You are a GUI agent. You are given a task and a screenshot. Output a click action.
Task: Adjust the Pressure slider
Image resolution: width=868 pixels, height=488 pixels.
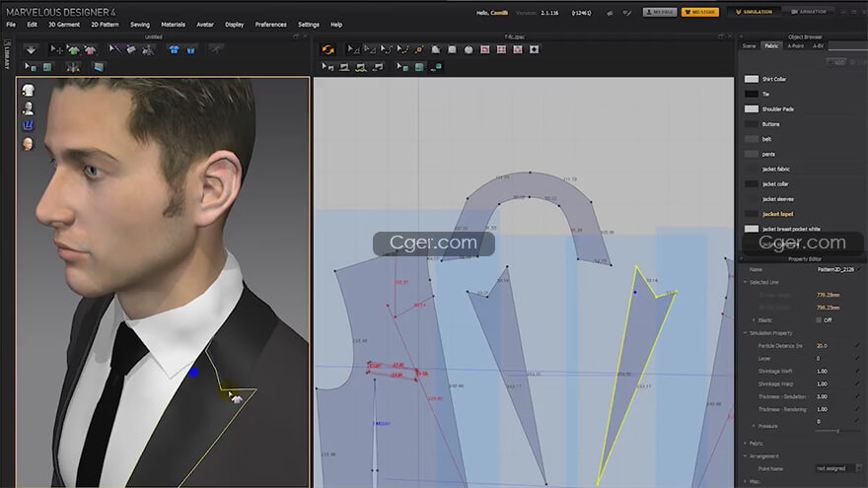[x=837, y=431]
